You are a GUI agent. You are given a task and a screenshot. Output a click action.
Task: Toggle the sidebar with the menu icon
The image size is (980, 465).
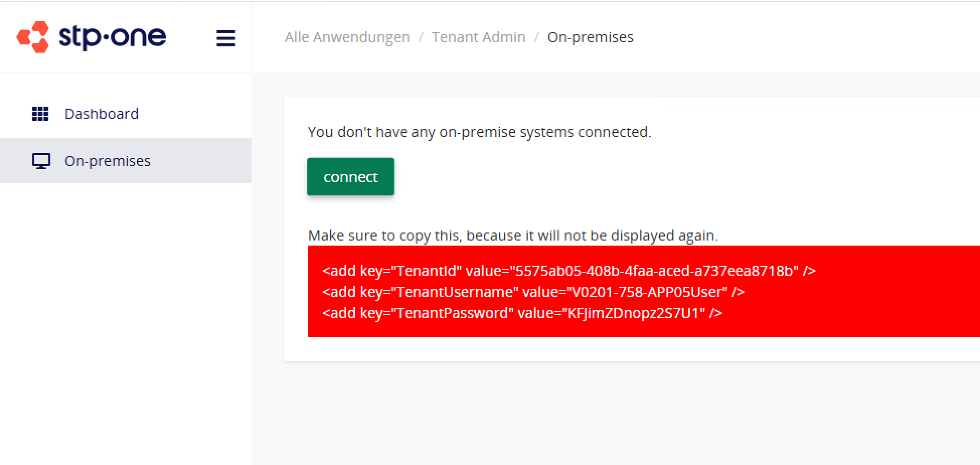[226, 38]
